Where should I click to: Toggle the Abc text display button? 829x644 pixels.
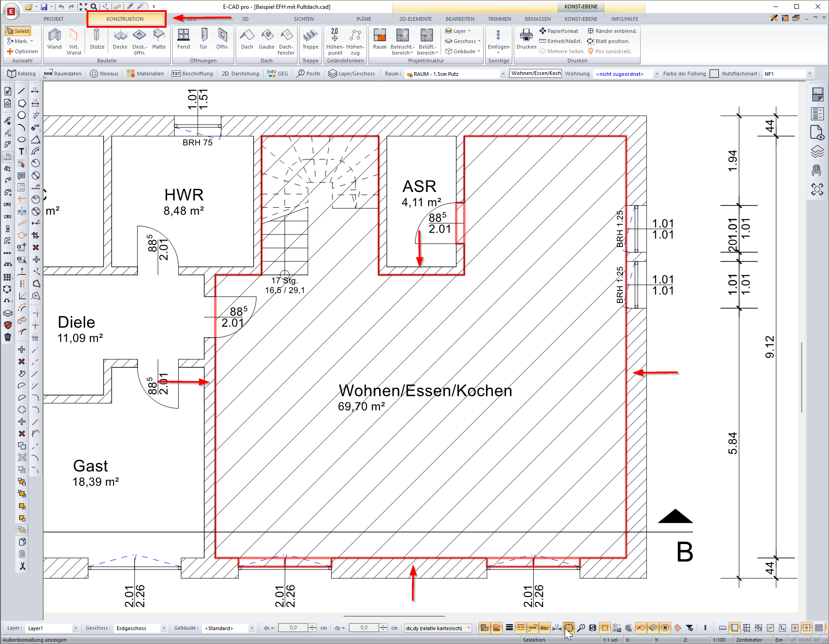click(545, 628)
